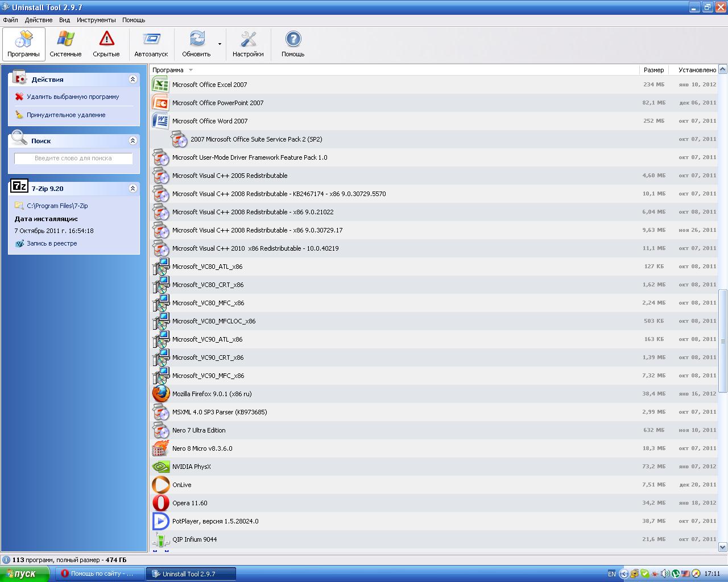Select QIP Infium 9044 icon
The image size is (728, 582).
(x=161, y=539)
